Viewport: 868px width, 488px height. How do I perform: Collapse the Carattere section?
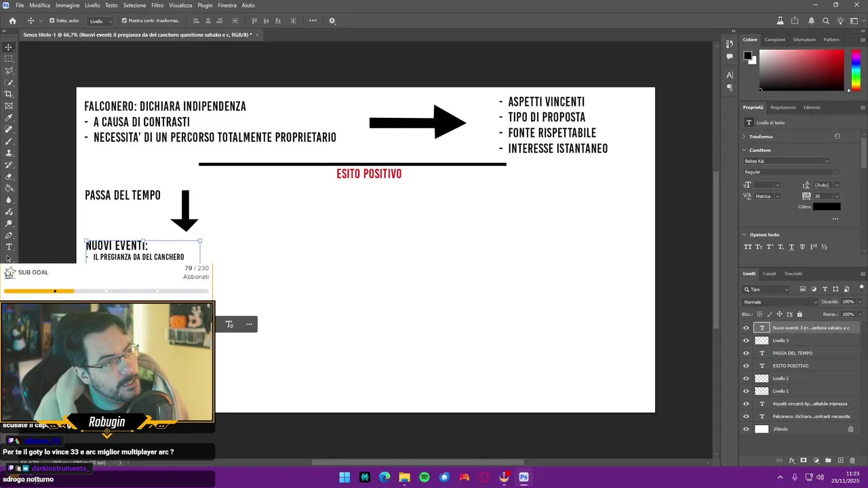[744, 150]
